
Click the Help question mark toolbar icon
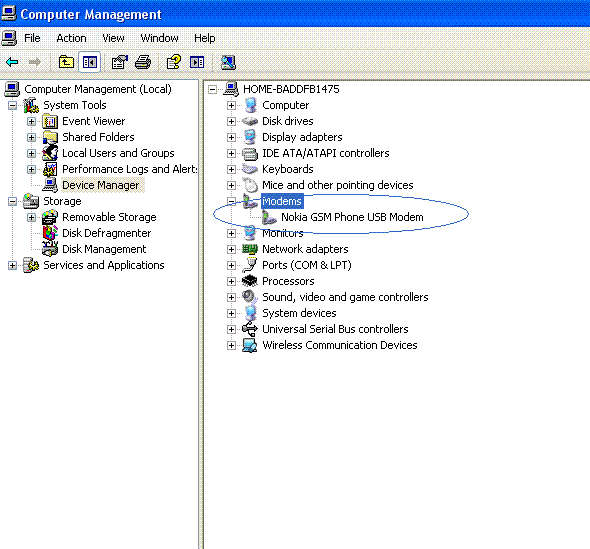point(173,62)
